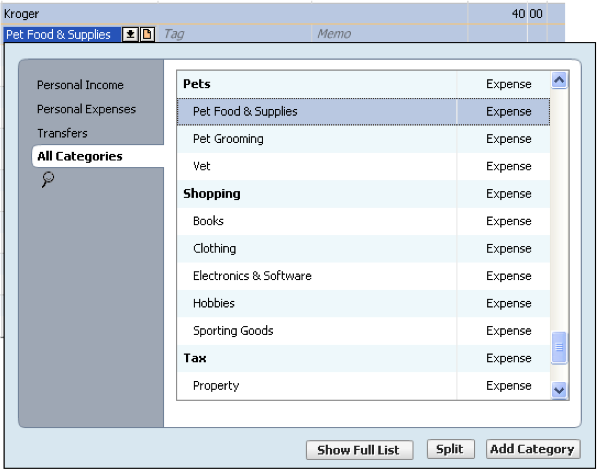Show the Transfers category list
This screenshot has height=470, width=598.
[62, 133]
